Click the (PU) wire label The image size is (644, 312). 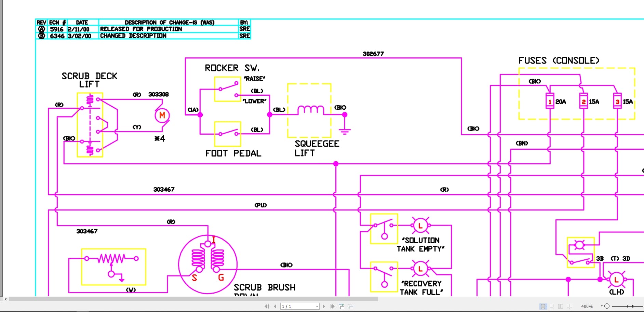tap(260, 205)
